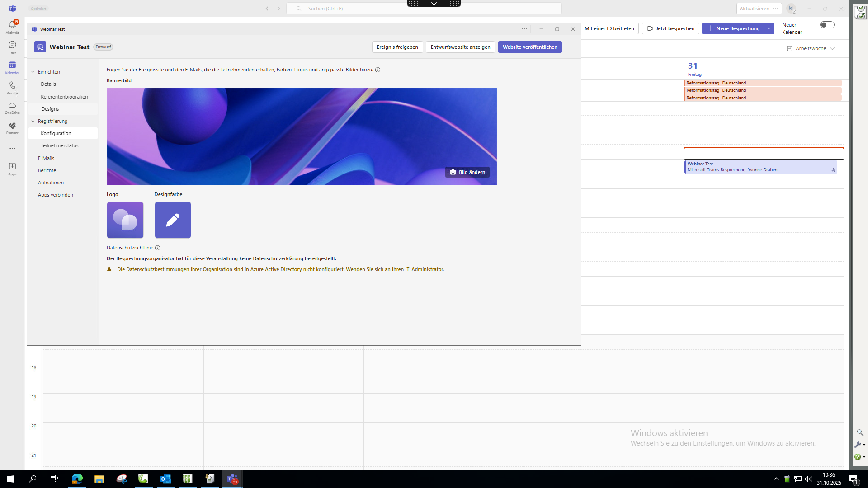Click Bild ändern on the banner
The width and height of the screenshot is (868, 488).
point(467,172)
